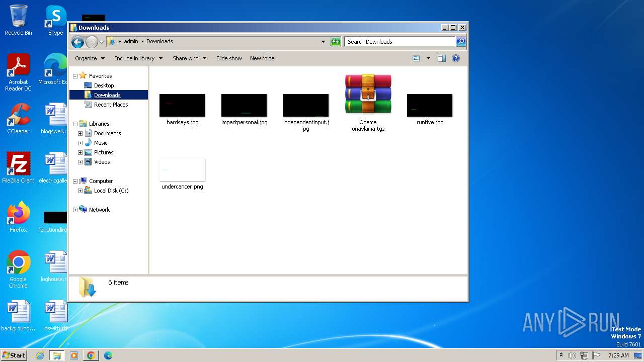Collapse the Favorites tree group
The image size is (644, 362).
pos(75,76)
